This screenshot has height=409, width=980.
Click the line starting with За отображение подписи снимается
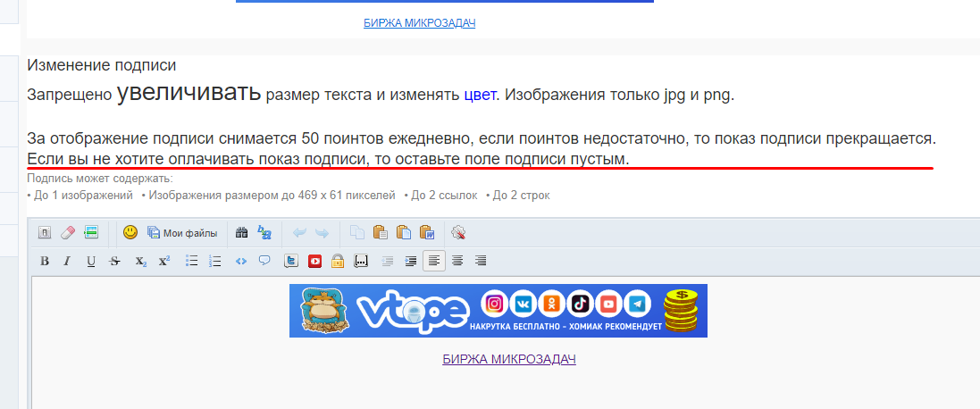pos(482,138)
